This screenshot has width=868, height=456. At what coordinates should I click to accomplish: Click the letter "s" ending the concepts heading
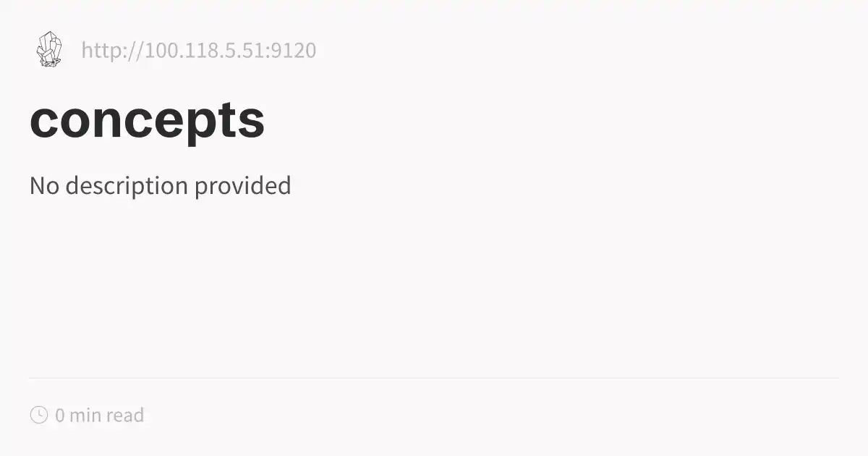point(252,121)
